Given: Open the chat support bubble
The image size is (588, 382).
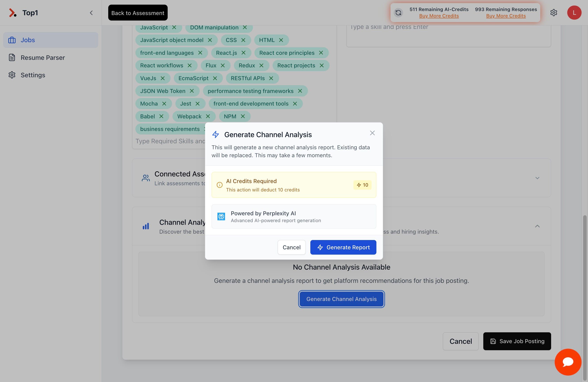Looking at the screenshot, I should point(568,362).
